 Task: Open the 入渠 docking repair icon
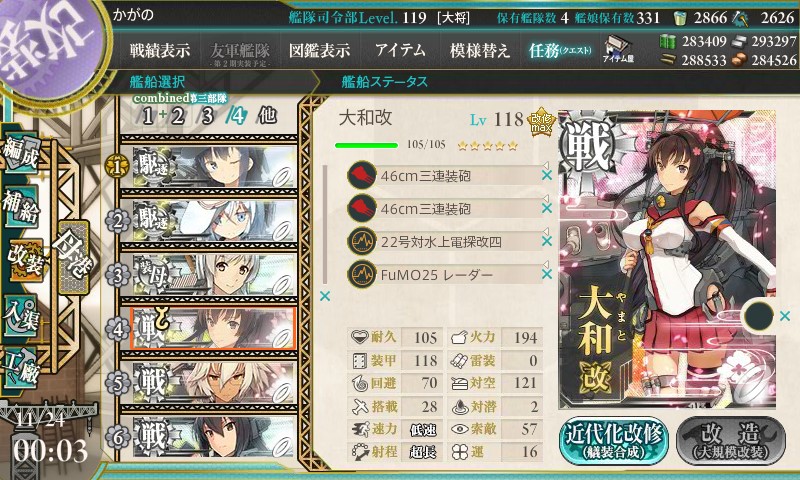click(21, 316)
